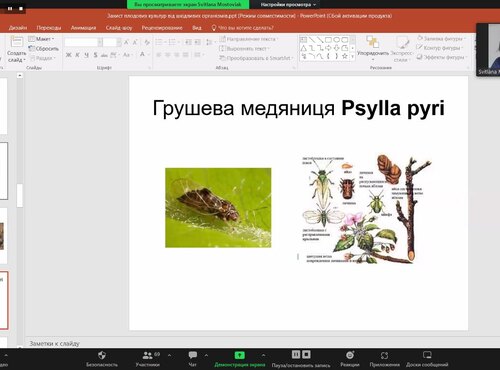Toggle bold (Ж) formatting
This screenshot has width=500, height=370.
68,55
